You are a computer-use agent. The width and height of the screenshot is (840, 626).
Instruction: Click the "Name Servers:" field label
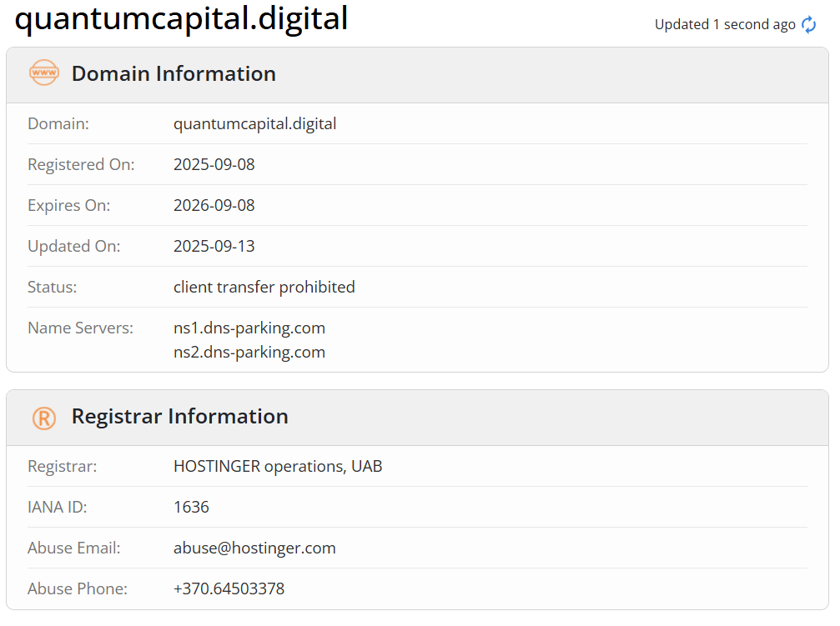(80, 328)
